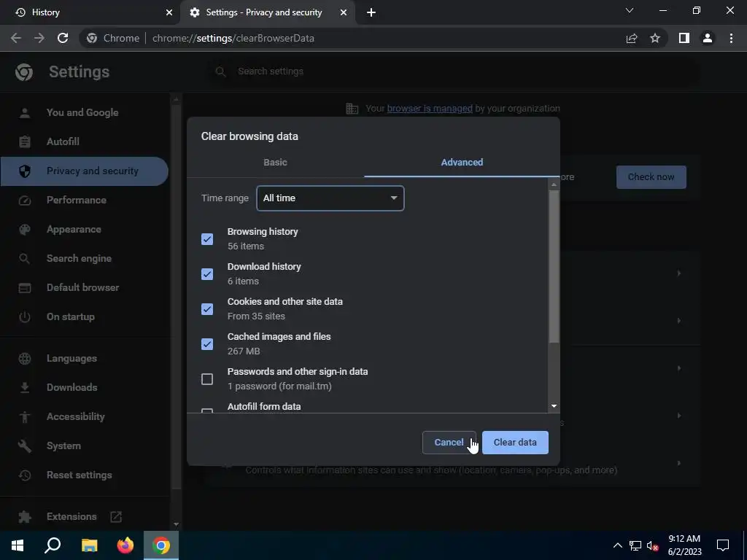Click the share page icon in the address bar
747x560 pixels.
(x=632, y=38)
